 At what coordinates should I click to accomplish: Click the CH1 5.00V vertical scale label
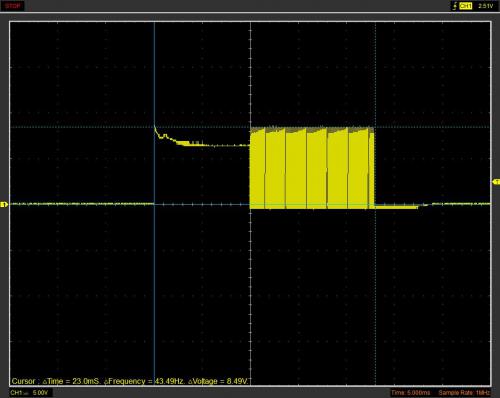[29, 393]
